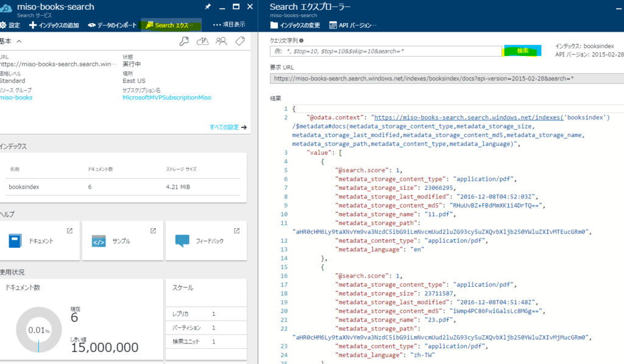
Task: Click the speech bubble in フィードバック tile
Action: [182, 241]
